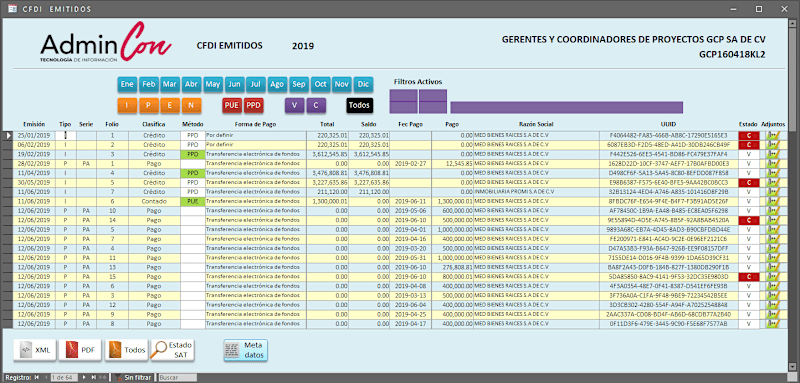Select the Jun month filter
Viewport: 800px width, 383px height.
[234, 84]
